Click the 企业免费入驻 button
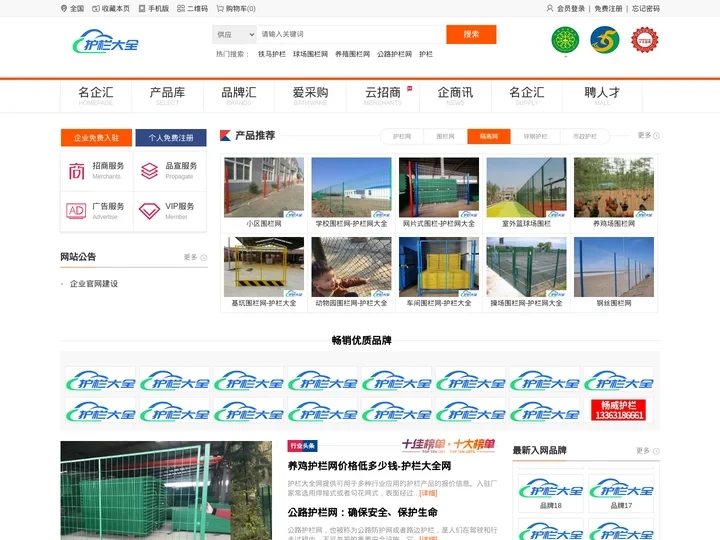Image resolution: width=720 pixels, height=540 pixels. tap(96, 138)
